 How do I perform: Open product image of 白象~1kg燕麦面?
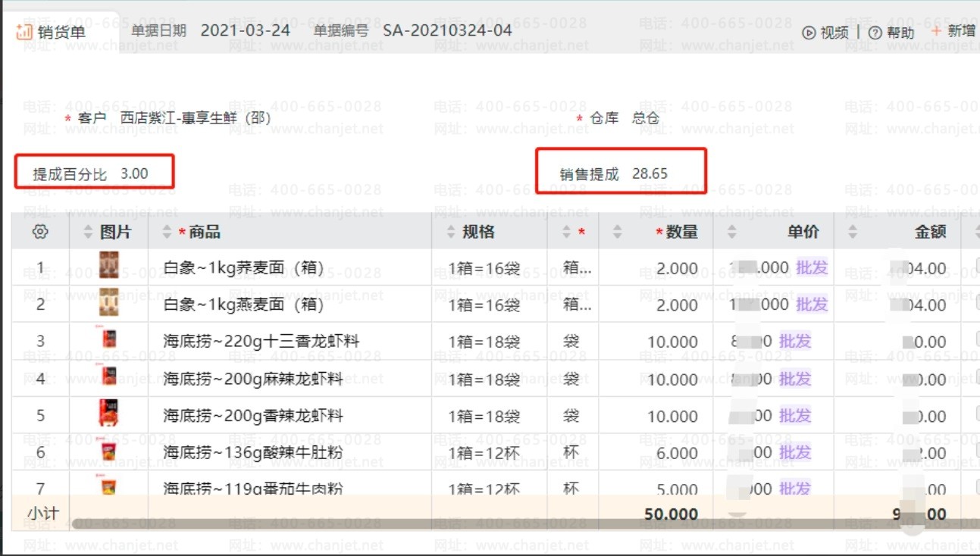click(109, 303)
